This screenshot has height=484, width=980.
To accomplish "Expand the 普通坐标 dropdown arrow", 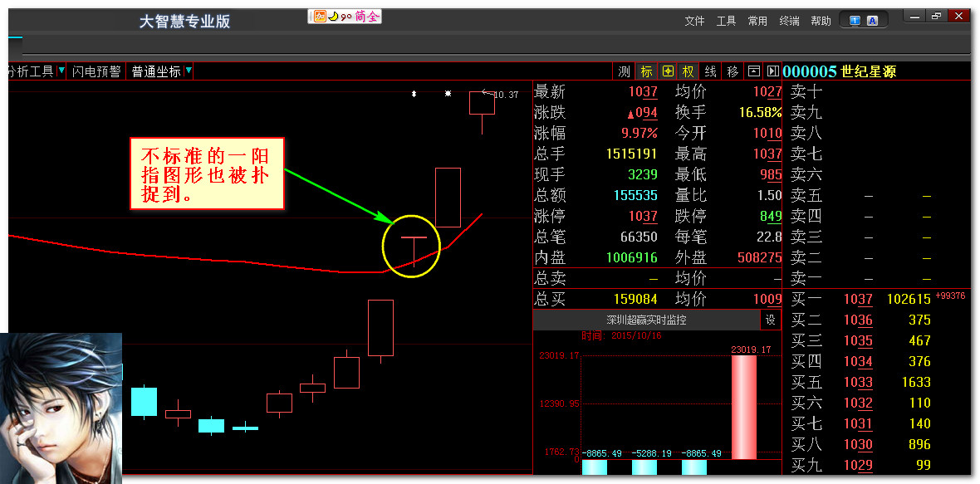I will click(189, 71).
